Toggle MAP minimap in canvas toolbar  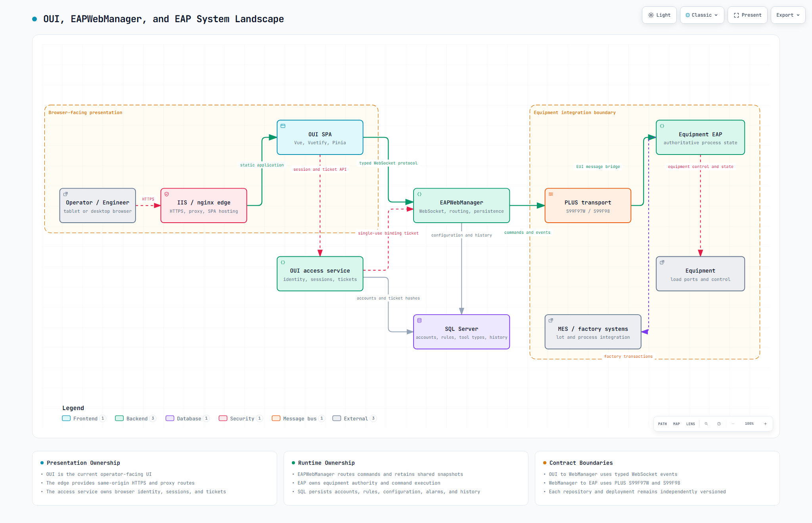[x=676, y=424]
